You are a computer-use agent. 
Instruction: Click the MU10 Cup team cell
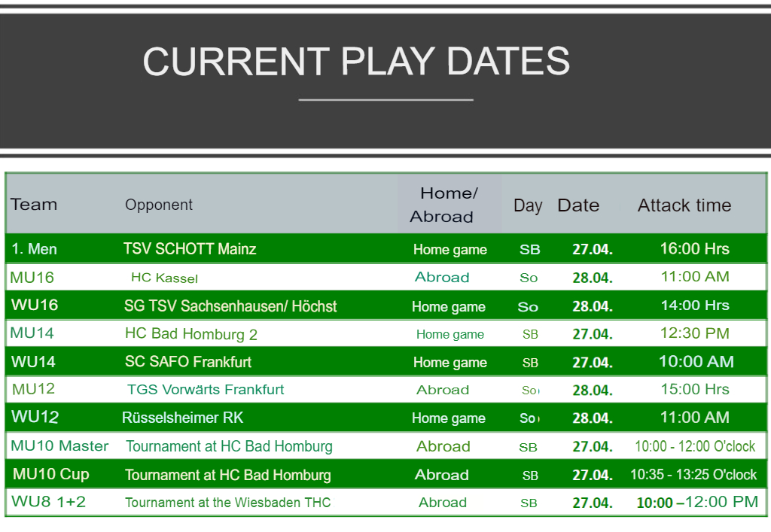pos(51,474)
